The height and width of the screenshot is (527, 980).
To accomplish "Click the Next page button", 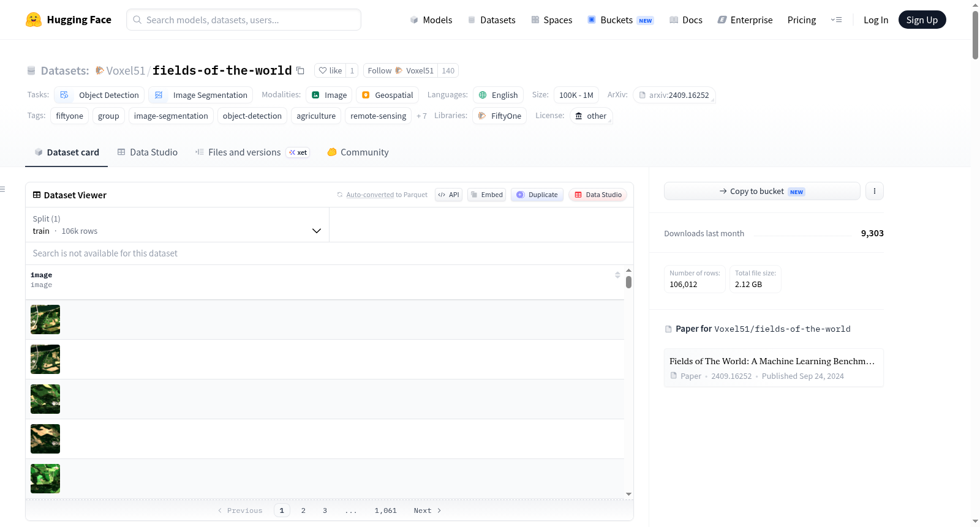I will click(428, 510).
